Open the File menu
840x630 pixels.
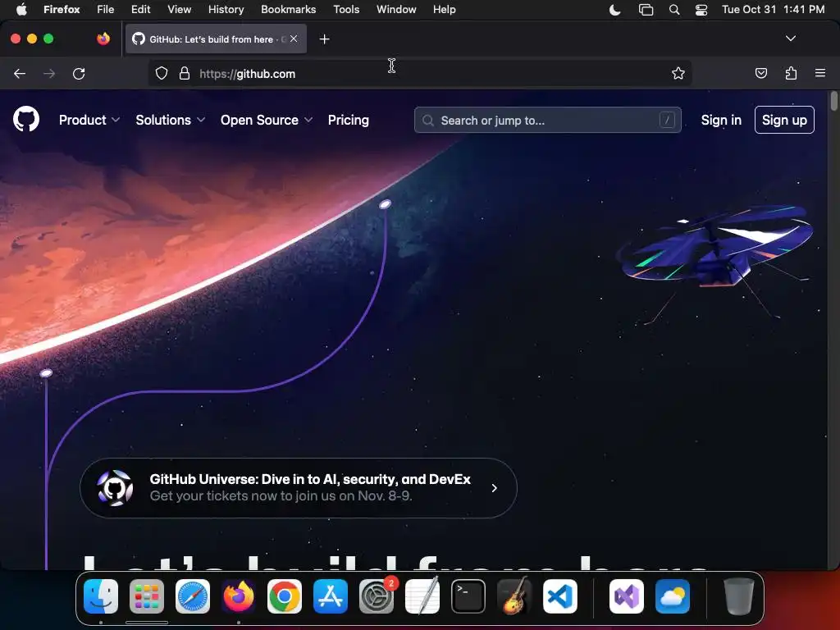(106, 9)
